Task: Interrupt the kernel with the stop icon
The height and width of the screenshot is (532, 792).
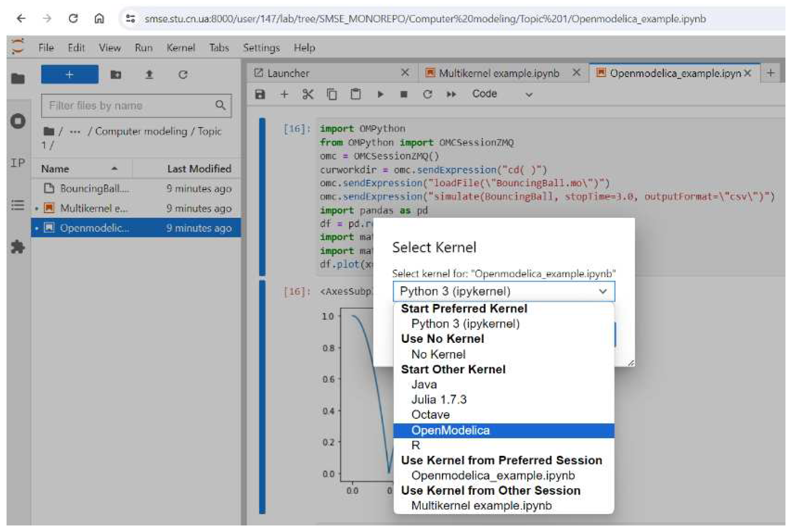Action: click(404, 94)
